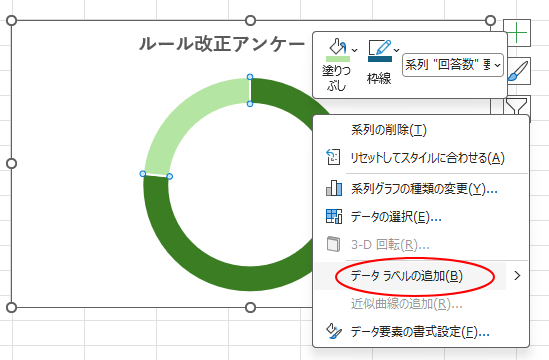Open the Fill color dropdown arrow
The width and height of the screenshot is (549, 360).
point(354,50)
